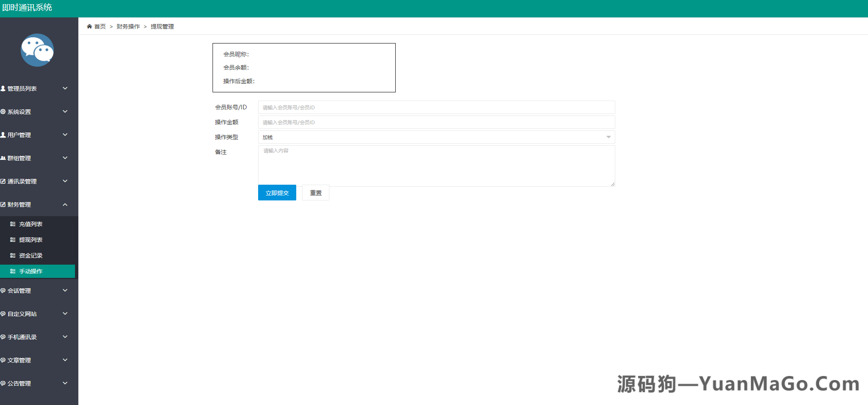Select the 用户管理 user icon
The height and width of the screenshot is (405, 868).
coord(3,135)
